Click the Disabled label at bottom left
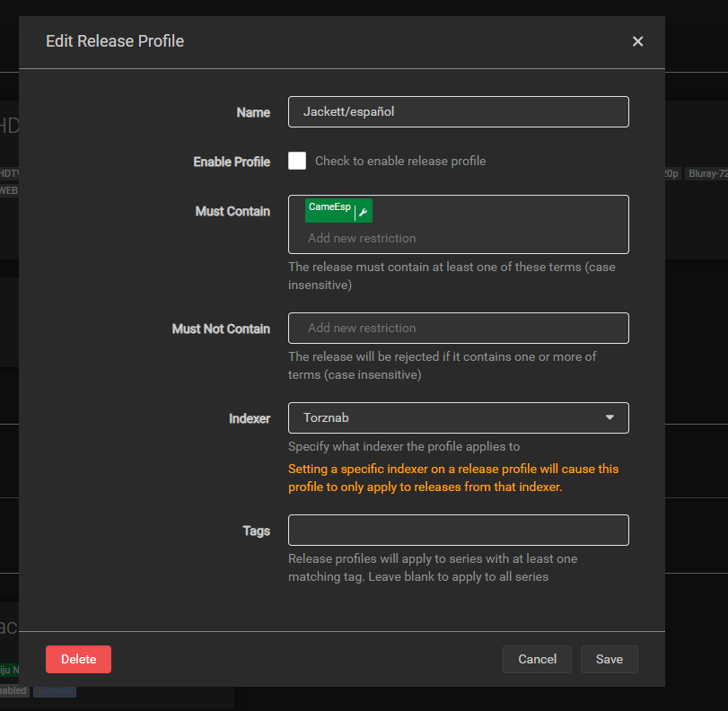The image size is (728, 711). [13, 691]
